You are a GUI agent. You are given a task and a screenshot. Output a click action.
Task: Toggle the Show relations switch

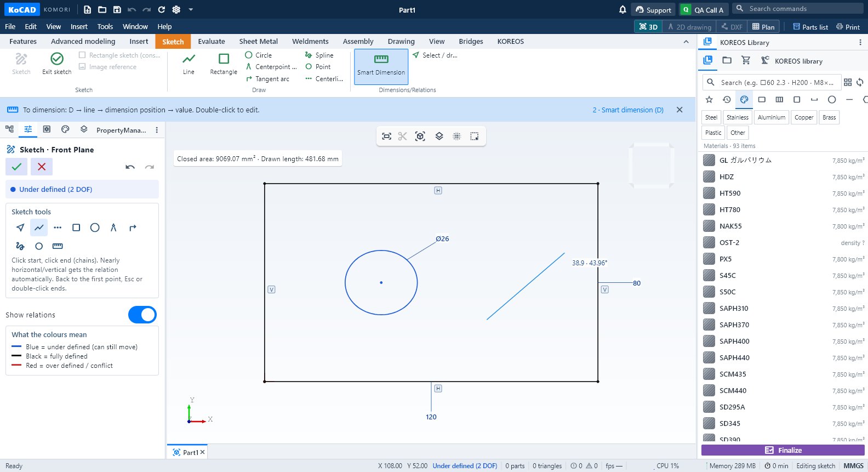coord(142,315)
